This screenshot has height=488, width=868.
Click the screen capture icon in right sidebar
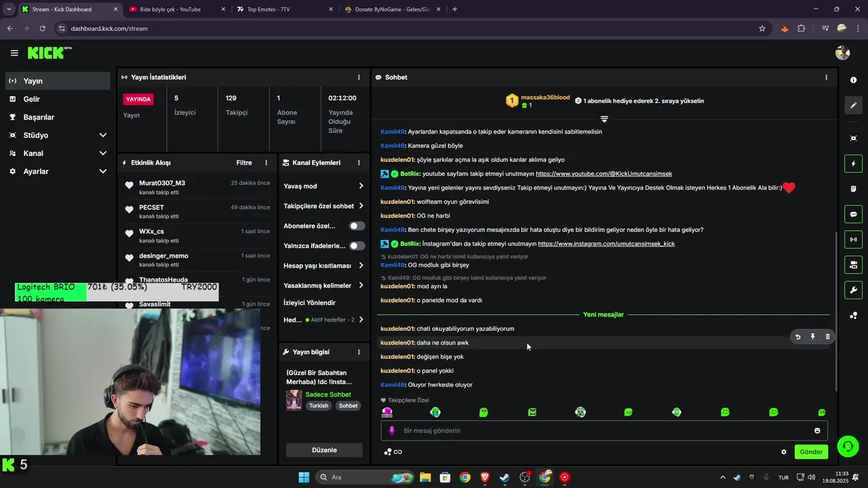853,138
